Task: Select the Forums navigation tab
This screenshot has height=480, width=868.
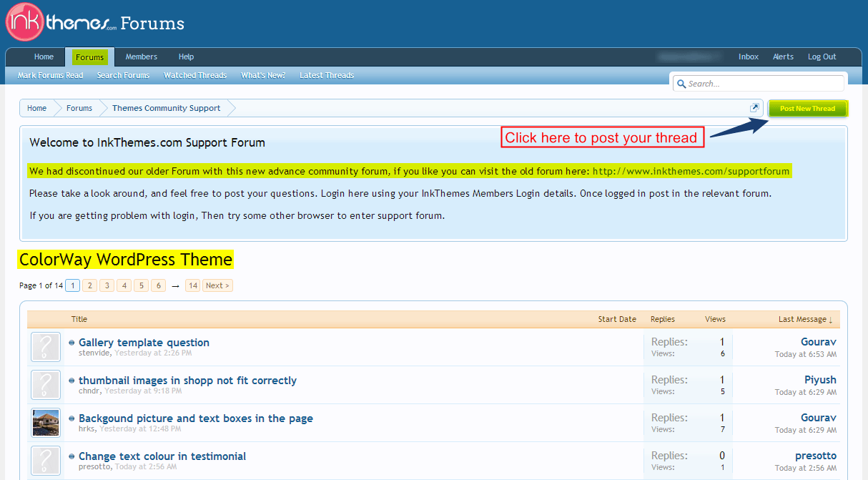Action: [90, 57]
